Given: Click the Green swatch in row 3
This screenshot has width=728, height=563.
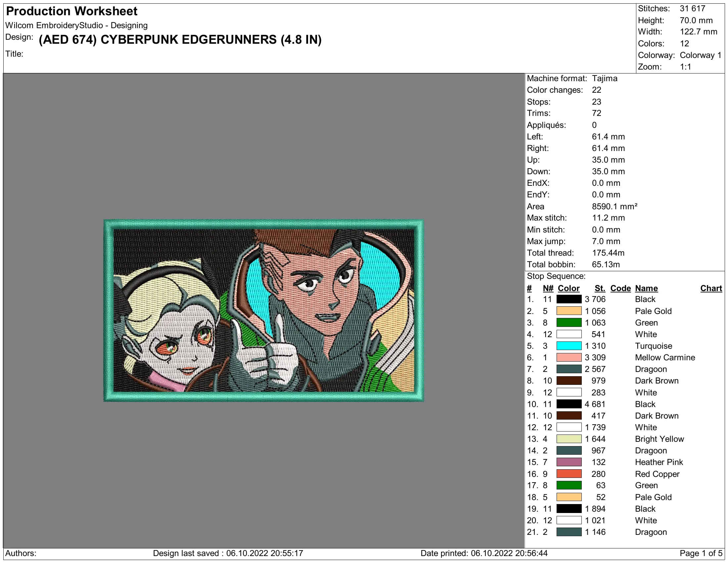Looking at the screenshot, I should (x=569, y=323).
